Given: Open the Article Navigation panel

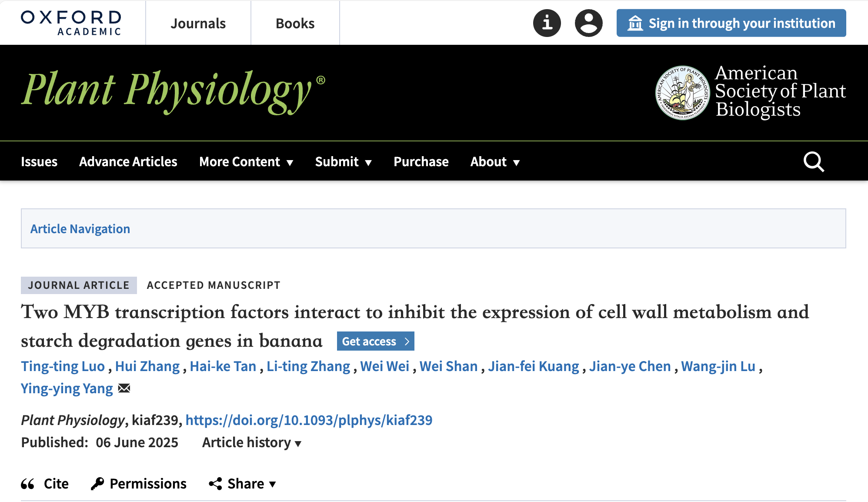Looking at the screenshot, I should [80, 229].
